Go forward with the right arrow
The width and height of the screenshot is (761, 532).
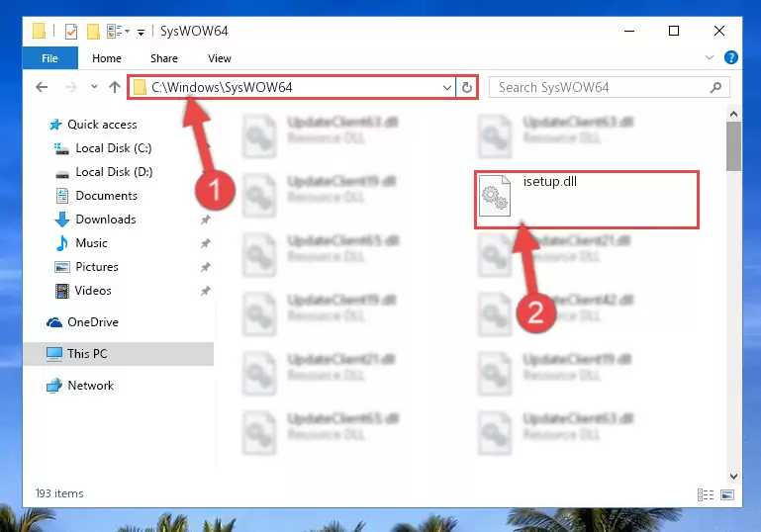[x=71, y=87]
